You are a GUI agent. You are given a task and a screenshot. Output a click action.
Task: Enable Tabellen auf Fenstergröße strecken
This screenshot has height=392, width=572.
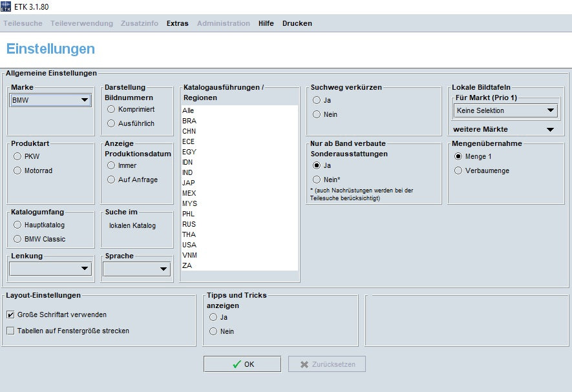10,331
